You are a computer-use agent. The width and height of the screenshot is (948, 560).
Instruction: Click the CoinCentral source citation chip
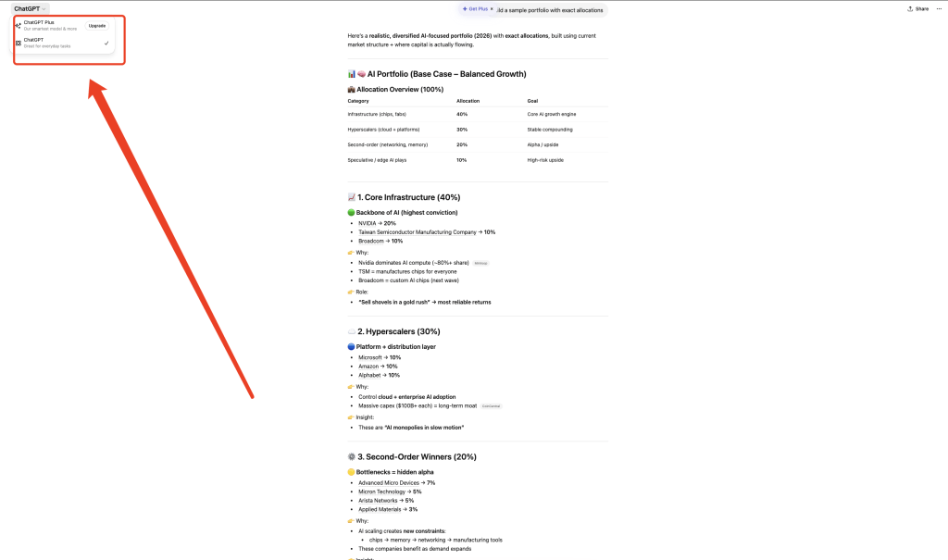click(x=491, y=406)
